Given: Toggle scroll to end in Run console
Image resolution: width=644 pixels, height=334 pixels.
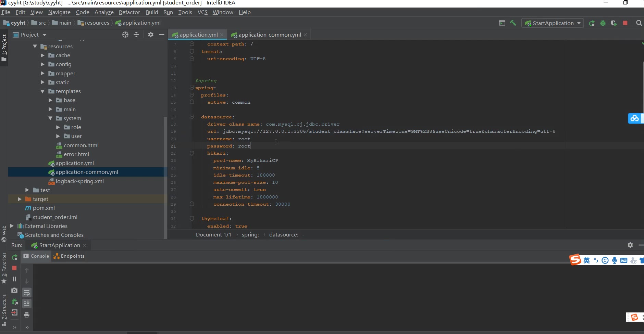Looking at the screenshot, I should coord(27,304).
